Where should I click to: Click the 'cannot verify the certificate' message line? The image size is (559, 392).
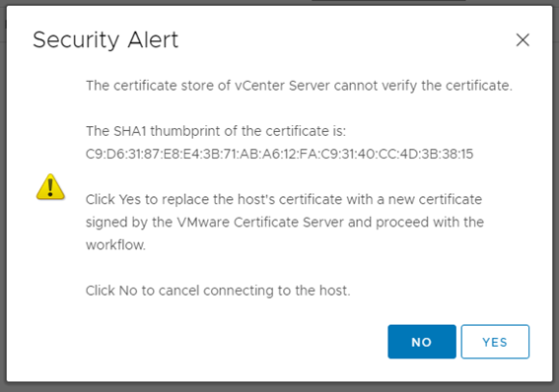tap(299, 86)
